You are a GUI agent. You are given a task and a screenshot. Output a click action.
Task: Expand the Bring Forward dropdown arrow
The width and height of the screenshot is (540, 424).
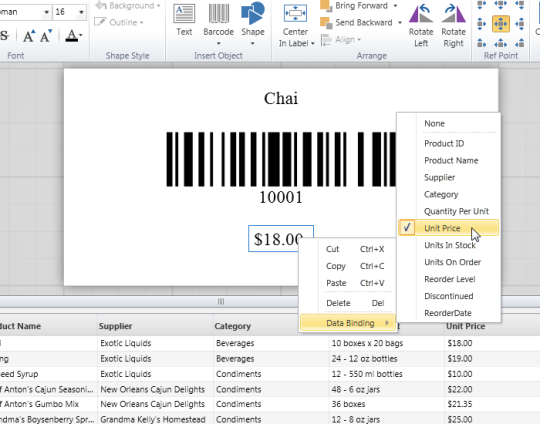click(x=395, y=6)
